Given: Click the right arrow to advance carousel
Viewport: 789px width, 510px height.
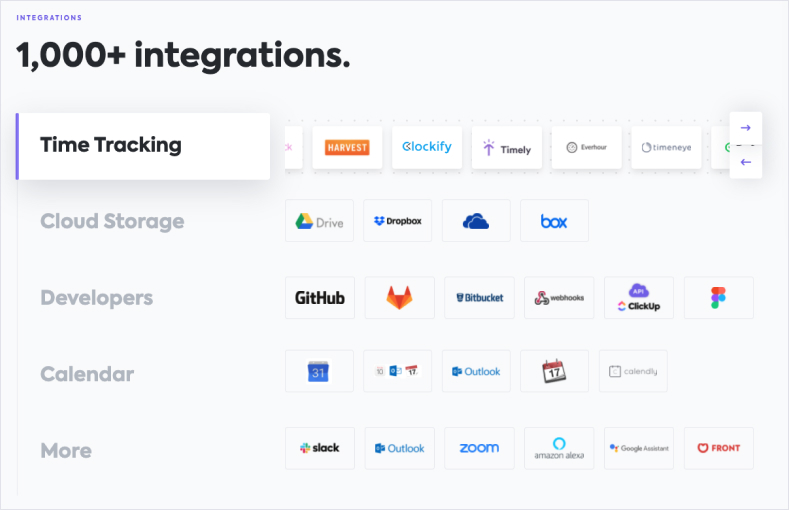Looking at the screenshot, I should tap(746, 128).
